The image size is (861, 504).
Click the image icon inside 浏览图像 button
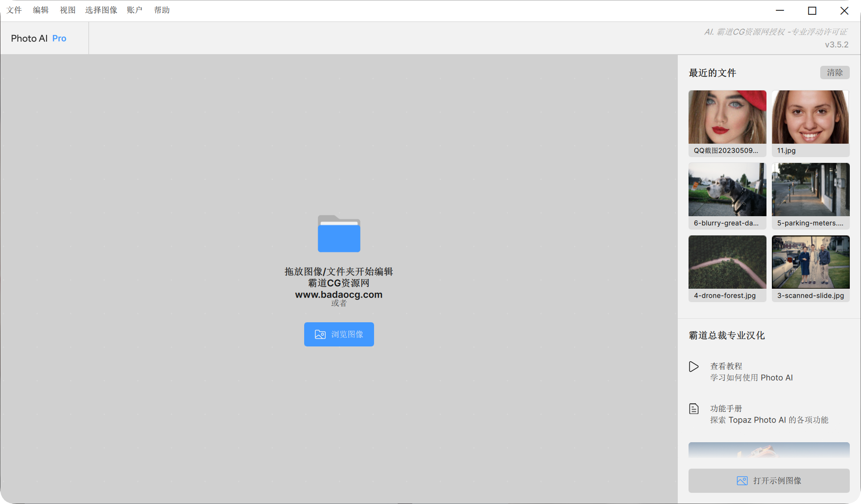point(320,334)
